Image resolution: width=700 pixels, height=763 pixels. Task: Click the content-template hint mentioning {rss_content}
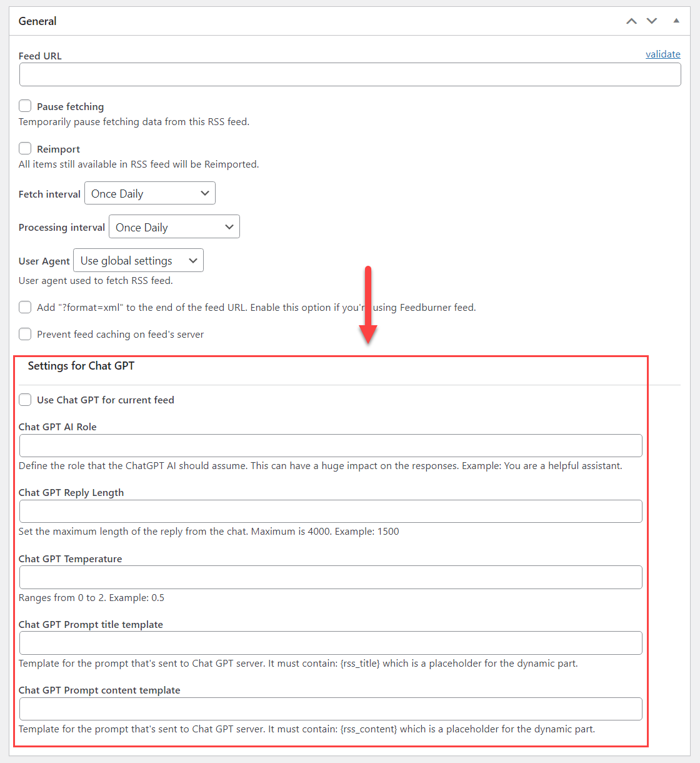coord(307,729)
